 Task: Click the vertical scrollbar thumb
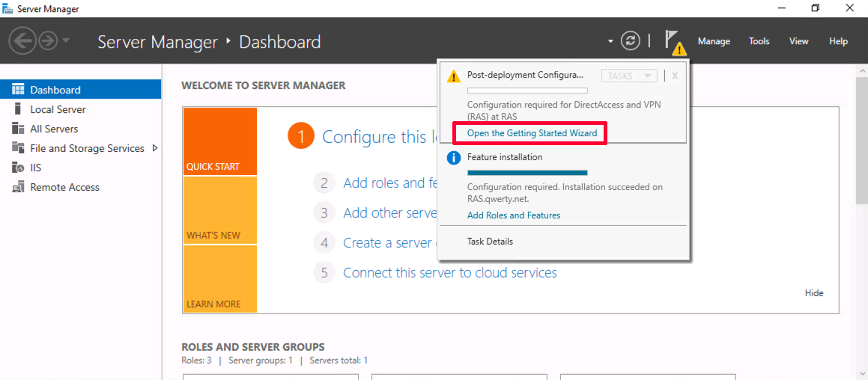[862, 141]
